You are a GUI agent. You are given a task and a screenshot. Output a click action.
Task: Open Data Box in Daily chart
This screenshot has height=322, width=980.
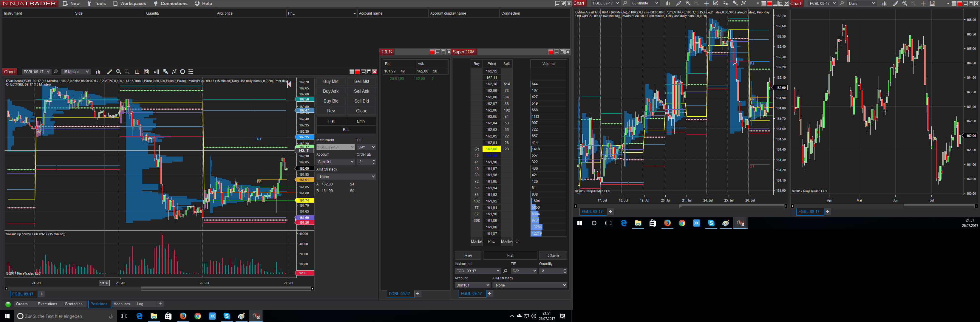(933, 3)
